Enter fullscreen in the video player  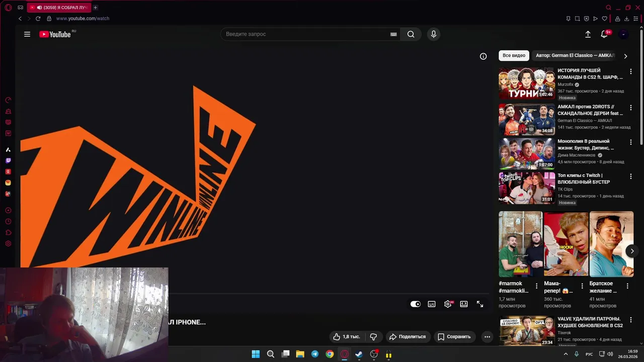click(x=480, y=304)
